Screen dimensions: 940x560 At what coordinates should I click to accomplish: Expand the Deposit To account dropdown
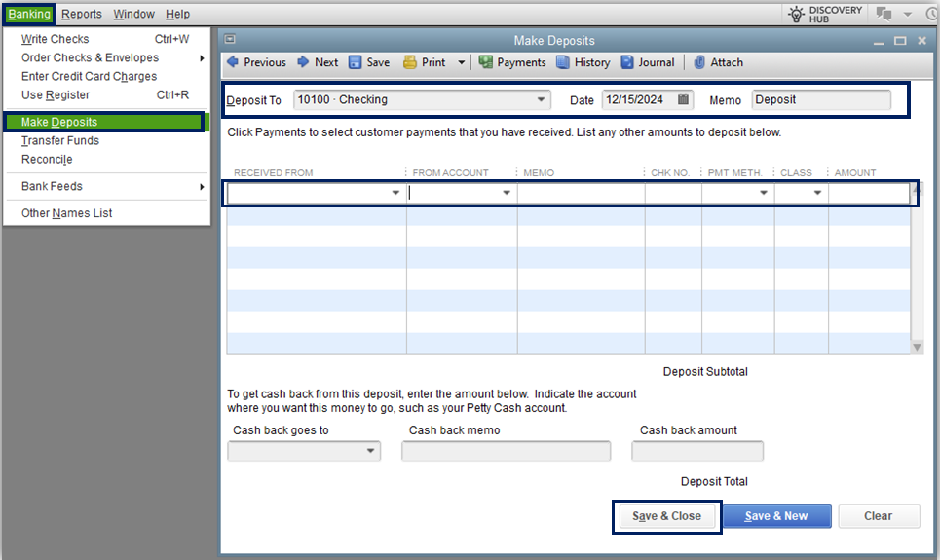(542, 99)
